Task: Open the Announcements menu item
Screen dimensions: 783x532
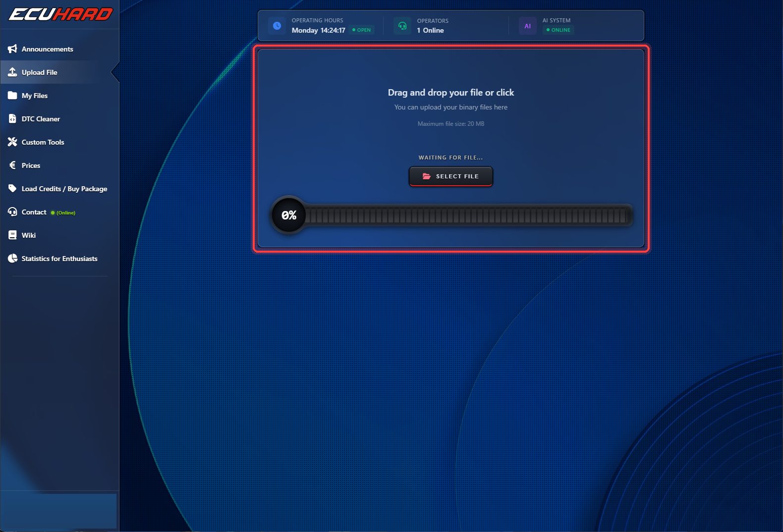Action: pyautogui.click(x=59, y=49)
